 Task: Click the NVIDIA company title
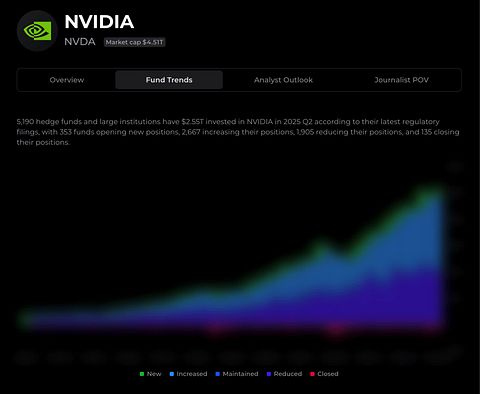[99, 22]
